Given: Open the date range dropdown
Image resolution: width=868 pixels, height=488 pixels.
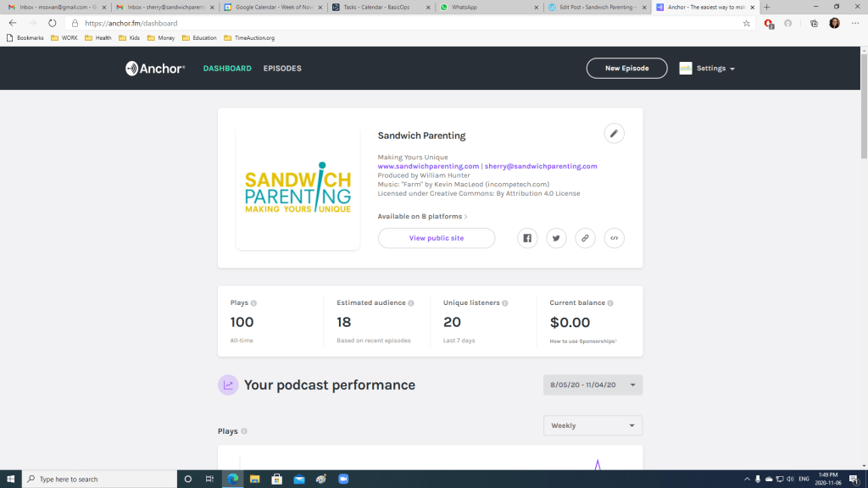Looking at the screenshot, I should (x=593, y=385).
